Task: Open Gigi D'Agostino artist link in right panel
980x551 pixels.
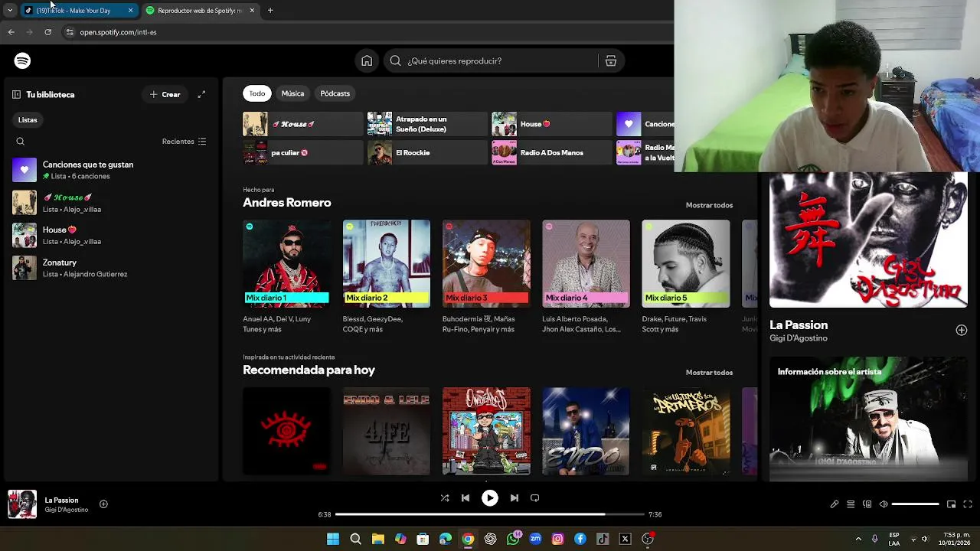Action: tap(798, 338)
